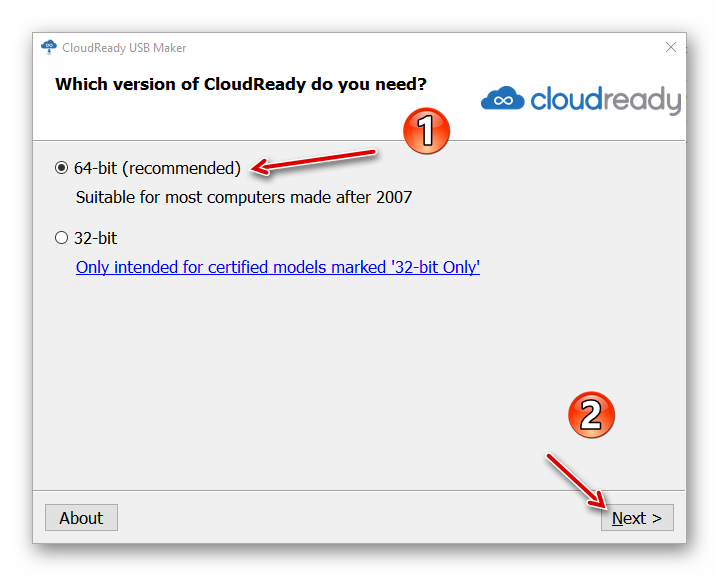Click the 'Which version of CloudReady' heading

click(240, 84)
